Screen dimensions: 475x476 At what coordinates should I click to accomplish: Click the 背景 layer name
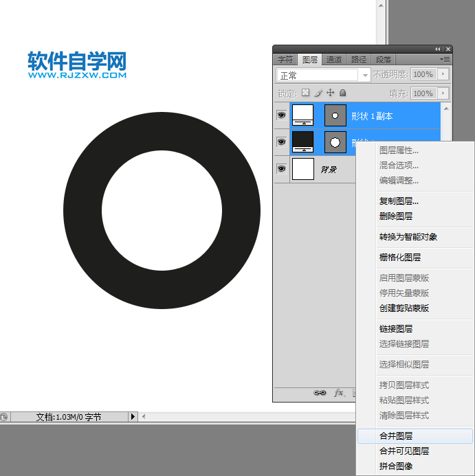click(x=329, y=170)
